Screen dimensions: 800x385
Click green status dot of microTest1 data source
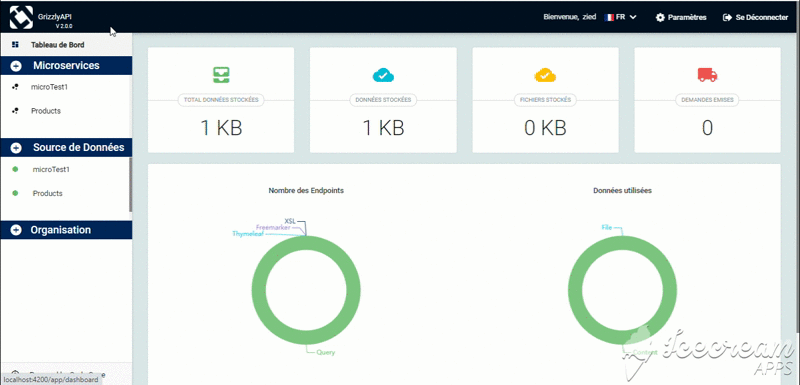pos(15,169)
